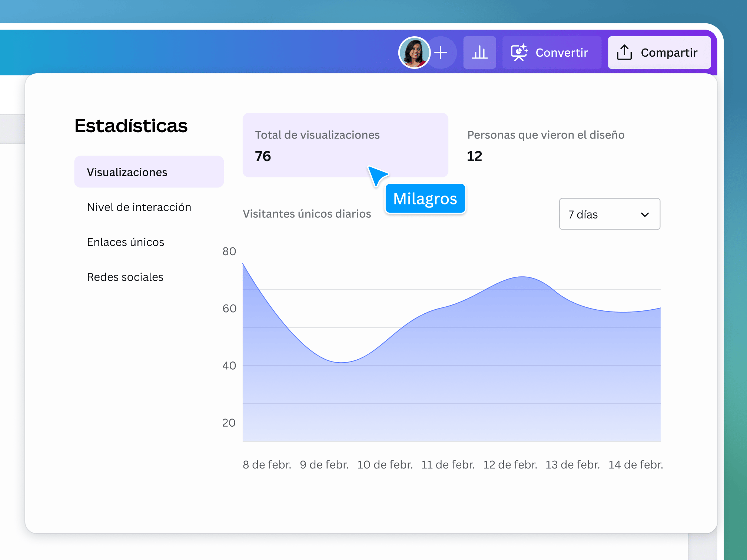Image resolution: width=747 pixels, height=560 pixels.
Task: Click the Milagros collaborator cursor label
Action: tap(425, 199)
